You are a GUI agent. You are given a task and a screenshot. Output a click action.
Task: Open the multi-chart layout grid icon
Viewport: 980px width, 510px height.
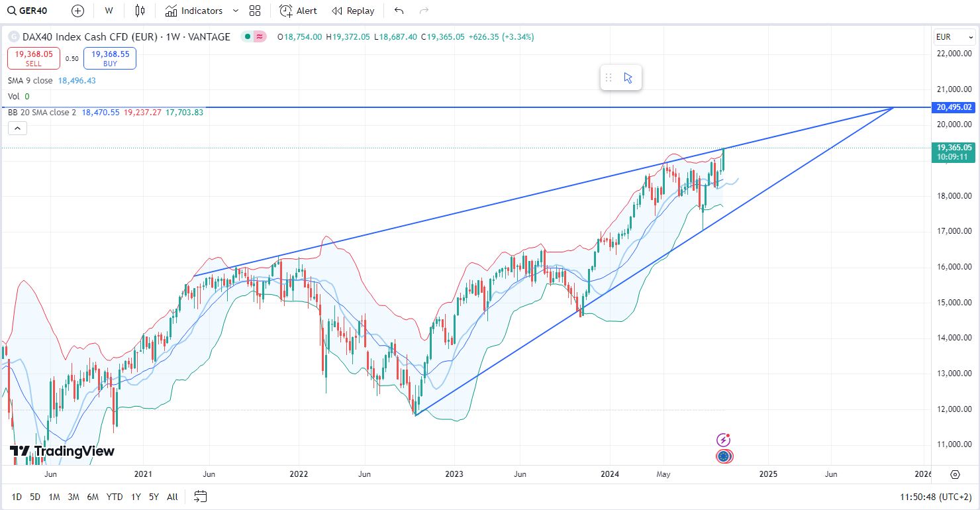tap(254, 11)
